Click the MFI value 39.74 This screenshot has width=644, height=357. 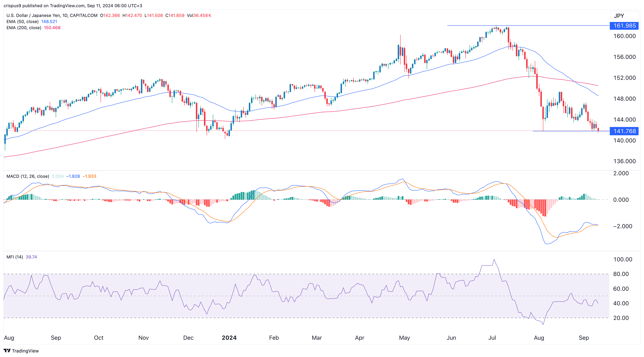pos(31,257)
